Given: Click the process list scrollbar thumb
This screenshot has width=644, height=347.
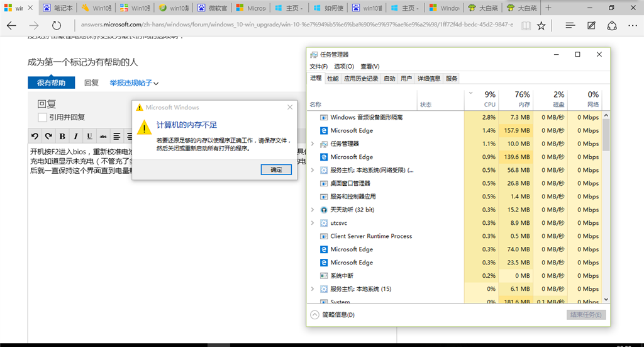Looking at the screenshot, I should coord(606,135).
